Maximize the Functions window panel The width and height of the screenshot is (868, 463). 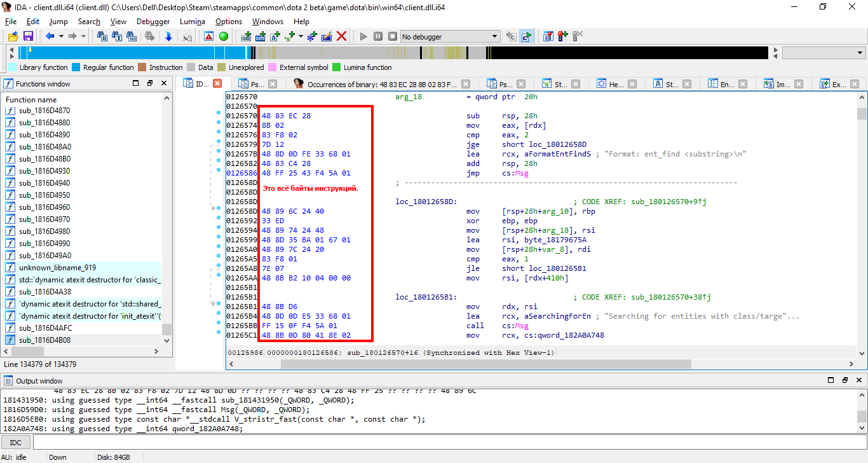[x=135, y=83]
